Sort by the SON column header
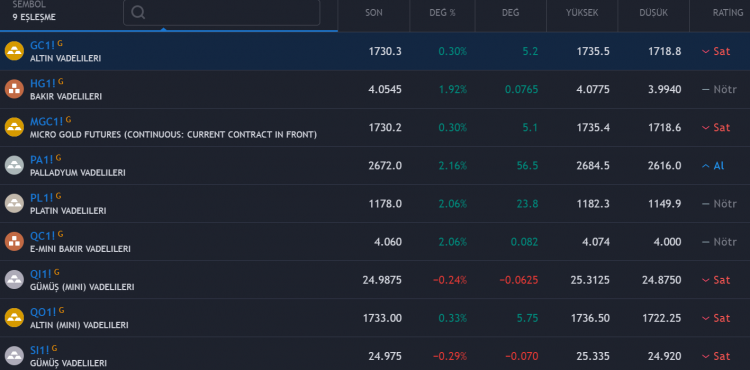Image resolution: width=750 pixels, height=370 pixels. [374, 13]
